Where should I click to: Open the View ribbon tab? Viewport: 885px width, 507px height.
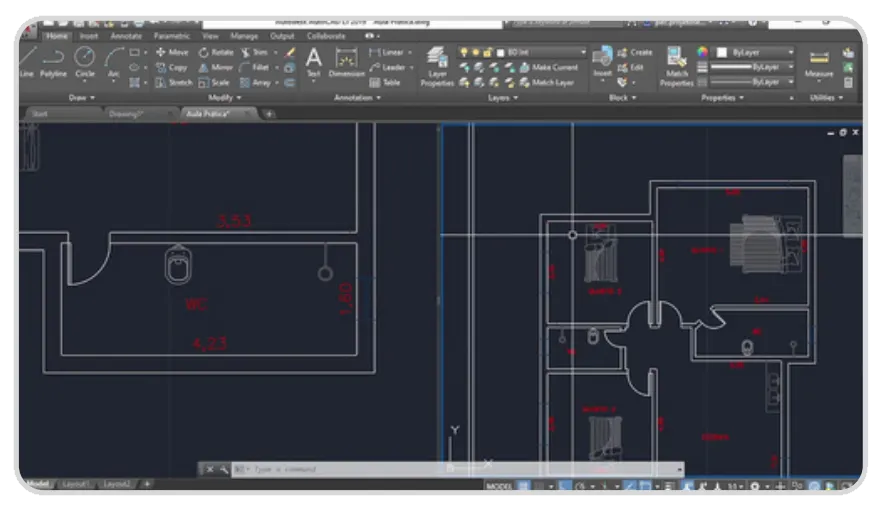[x=210, y=36]
